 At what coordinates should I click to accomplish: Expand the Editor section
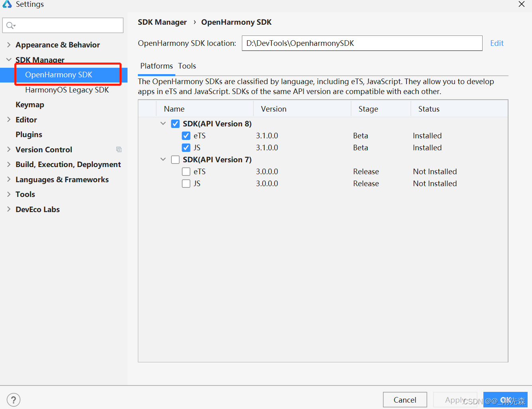pyautogui.click(x=9, y=120)
